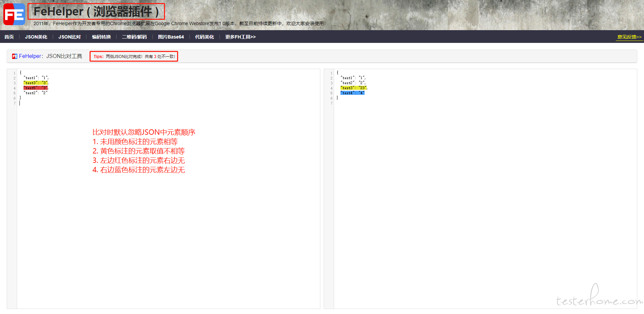Click "test1": "1" line in left editor
This screenshot has height=314, width=644.
click(36, 78)
